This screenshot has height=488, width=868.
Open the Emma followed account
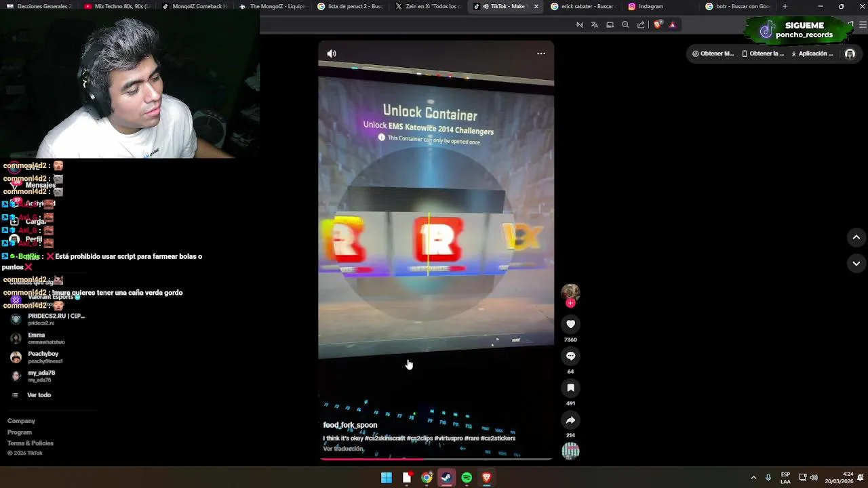(x=39, y=338)
